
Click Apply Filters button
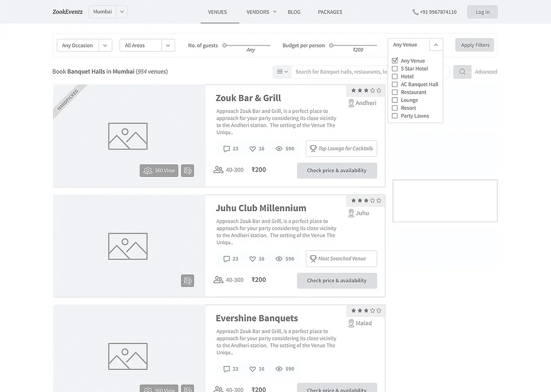coord(475,45)
